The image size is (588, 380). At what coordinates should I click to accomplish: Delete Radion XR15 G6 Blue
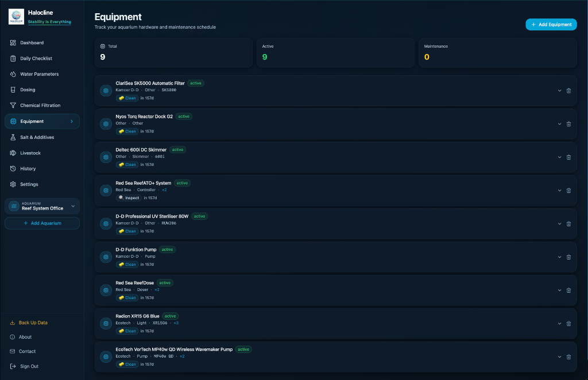point(568,324)
